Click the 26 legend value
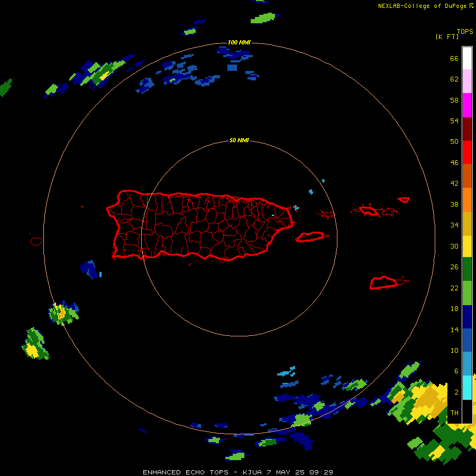This screenshot has height=476, width=476. tap(454, 267)
